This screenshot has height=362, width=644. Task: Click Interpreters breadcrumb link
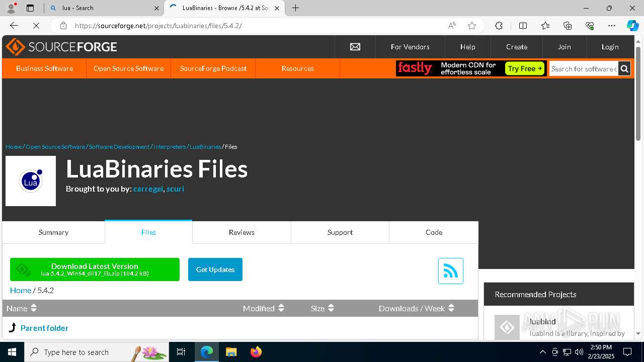(170, 147)
